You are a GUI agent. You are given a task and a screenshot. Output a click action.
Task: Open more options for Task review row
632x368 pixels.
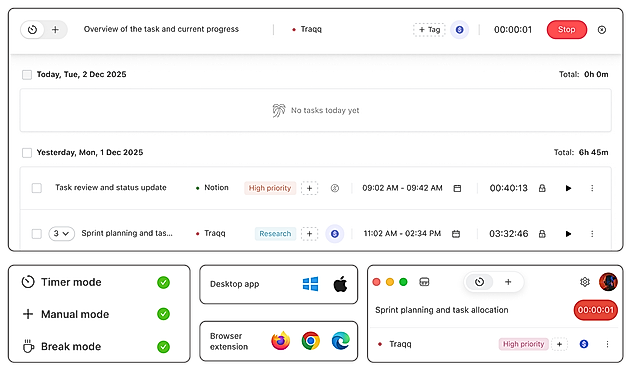[592, 188]
